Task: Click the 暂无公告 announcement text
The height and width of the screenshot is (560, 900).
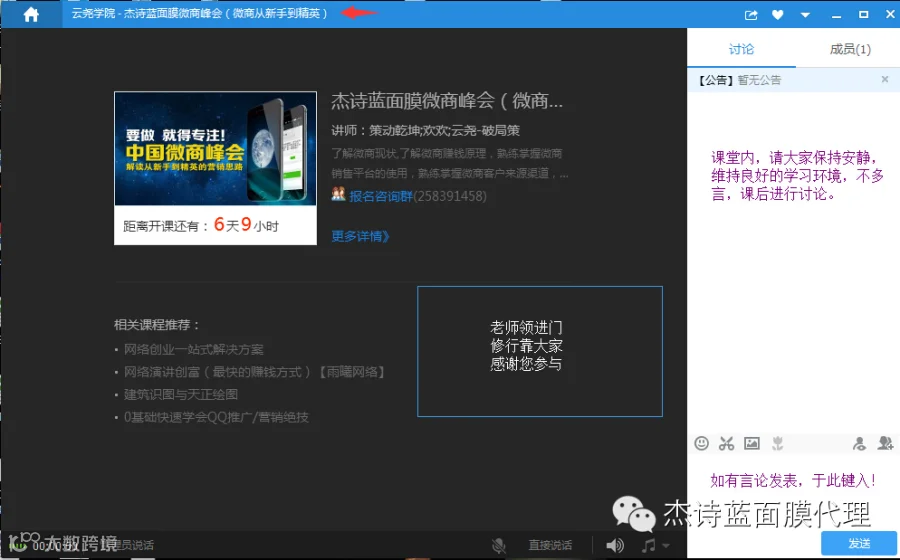Action: (x=759, y=80)
